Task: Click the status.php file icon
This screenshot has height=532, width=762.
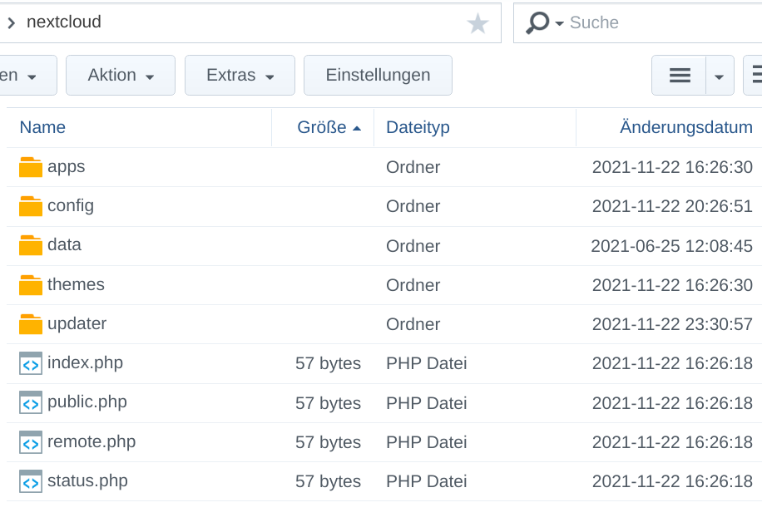Action: (x=31, y=481)
